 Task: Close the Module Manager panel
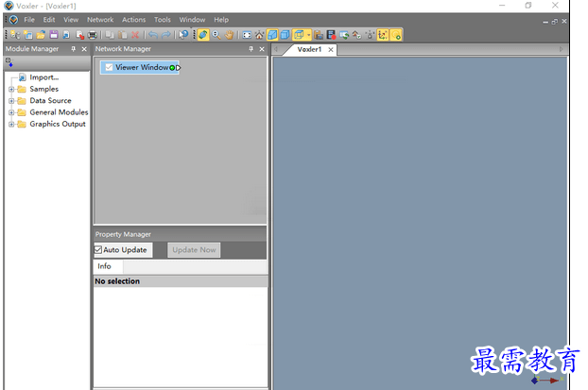84,49
